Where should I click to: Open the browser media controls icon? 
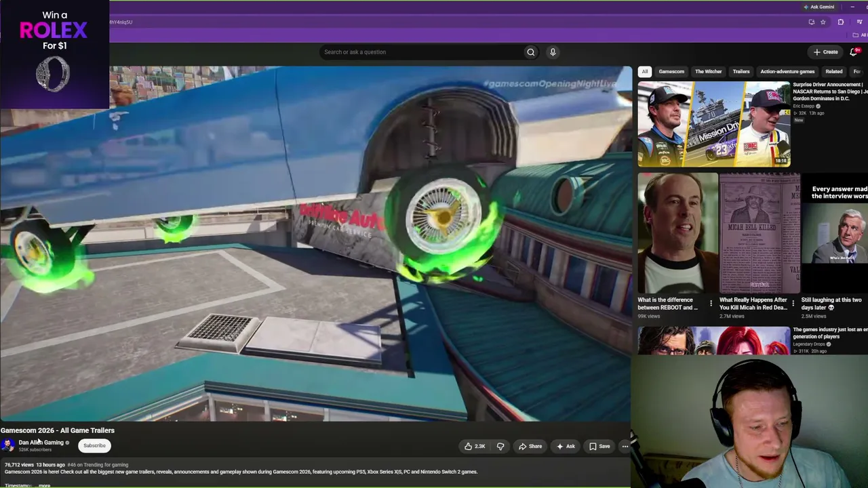point(859,22)
